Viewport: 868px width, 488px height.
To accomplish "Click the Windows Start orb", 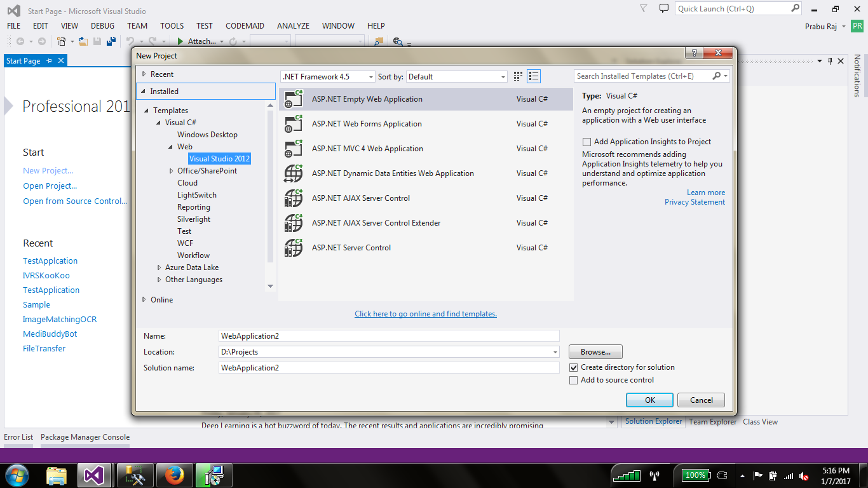I will 17,475.
